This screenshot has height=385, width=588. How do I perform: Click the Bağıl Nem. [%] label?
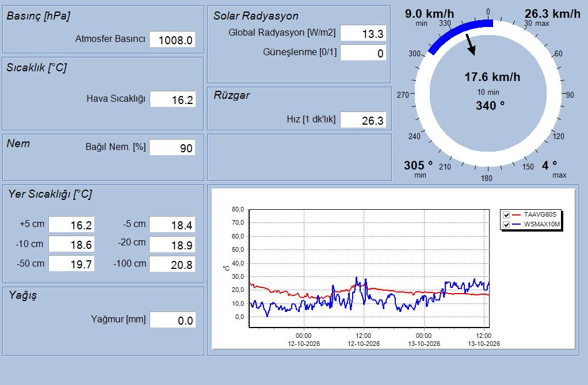tap(116, 147)
